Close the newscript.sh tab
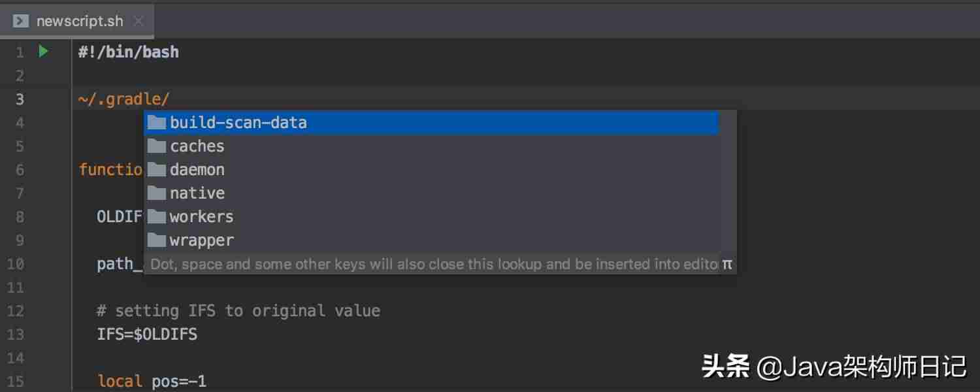The image size is (980, 392). point(138,21)
